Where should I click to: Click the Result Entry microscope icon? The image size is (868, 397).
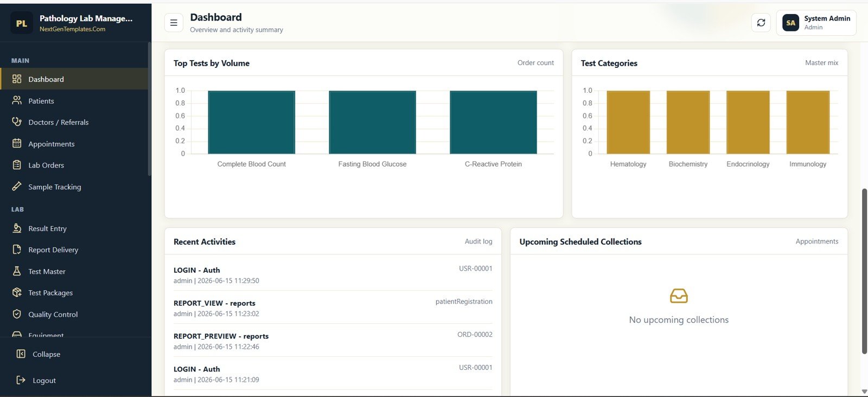(x=17, y=228)
